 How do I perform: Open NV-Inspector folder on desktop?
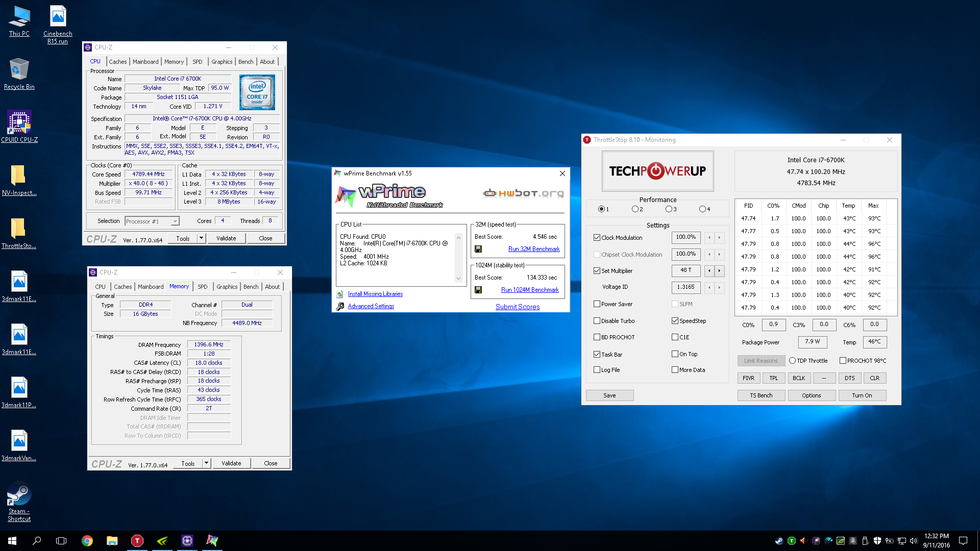click(19, 180)
